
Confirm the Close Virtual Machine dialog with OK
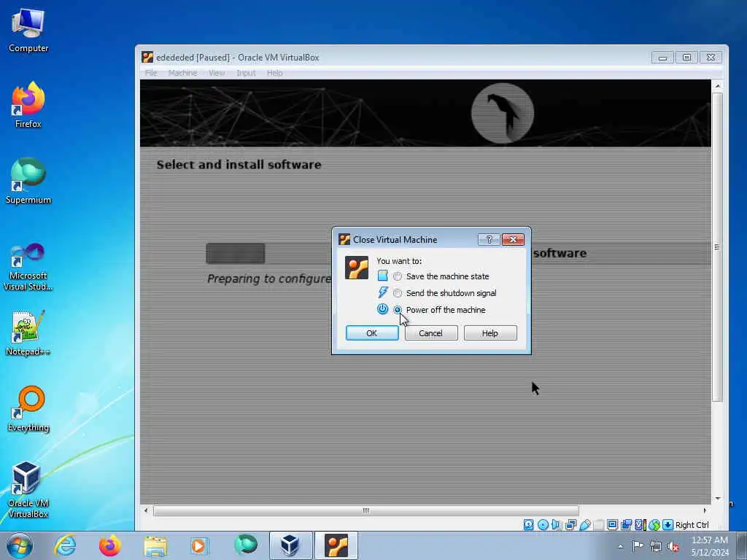pyautogui.click(x=372, y=332)
